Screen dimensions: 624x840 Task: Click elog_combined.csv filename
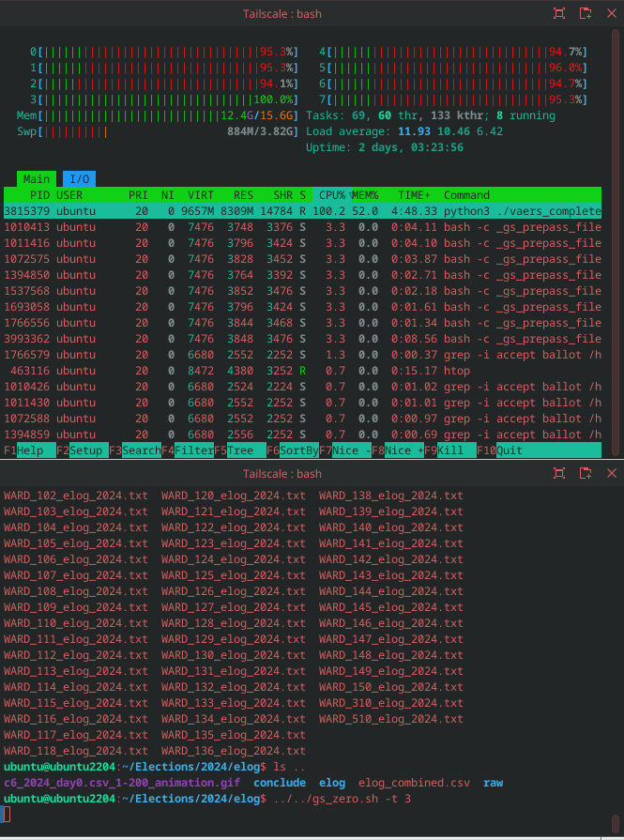[414, 783]
